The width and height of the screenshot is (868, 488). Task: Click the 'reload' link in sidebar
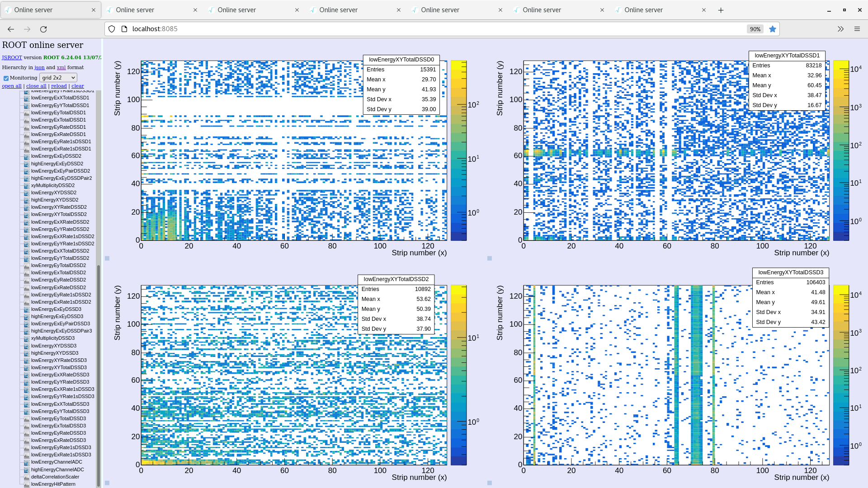click(x=59, y=86)
